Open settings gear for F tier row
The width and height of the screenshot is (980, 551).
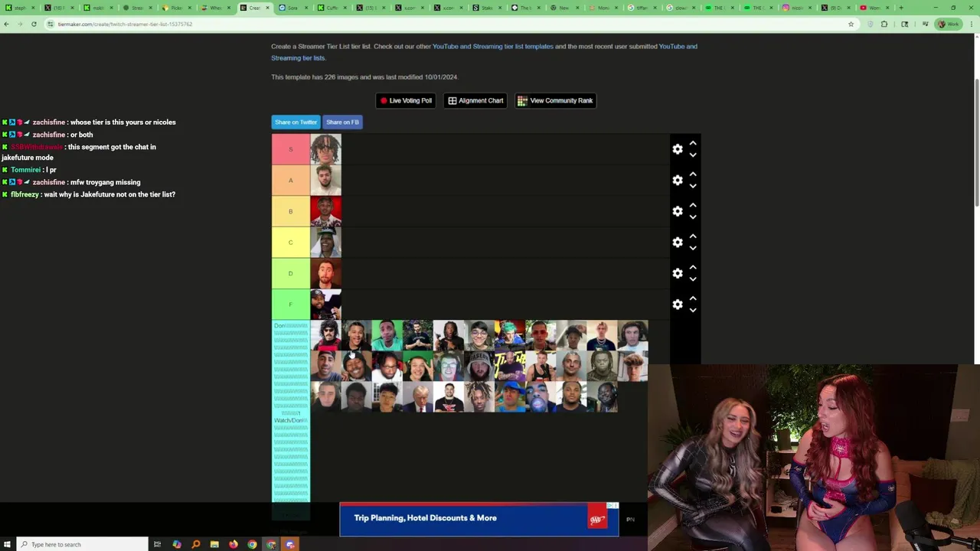click(x=678, y=304)
